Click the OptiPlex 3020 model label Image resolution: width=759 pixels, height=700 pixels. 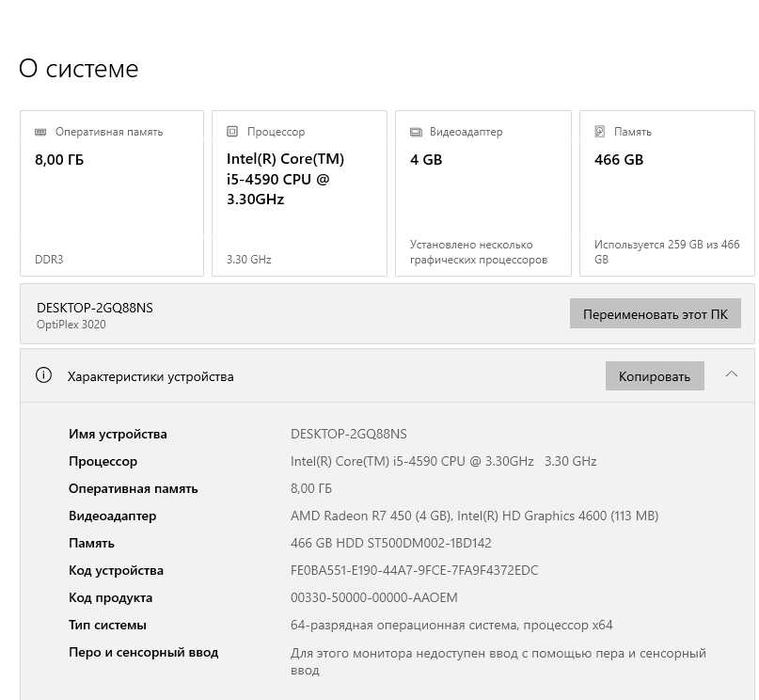pos(71,325)
